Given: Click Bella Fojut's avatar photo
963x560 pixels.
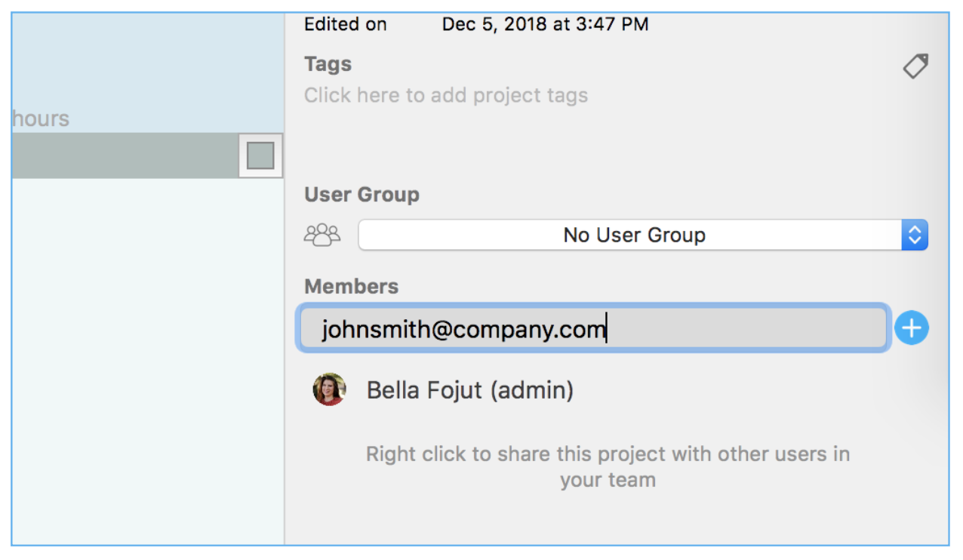Looking at the screenshot, I should (x=330, y=389).
